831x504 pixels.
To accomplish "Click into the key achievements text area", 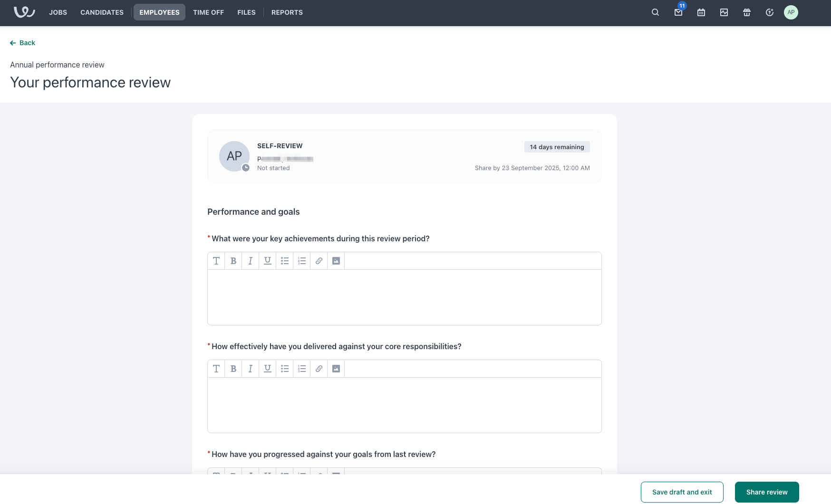I will pos(404,297).
